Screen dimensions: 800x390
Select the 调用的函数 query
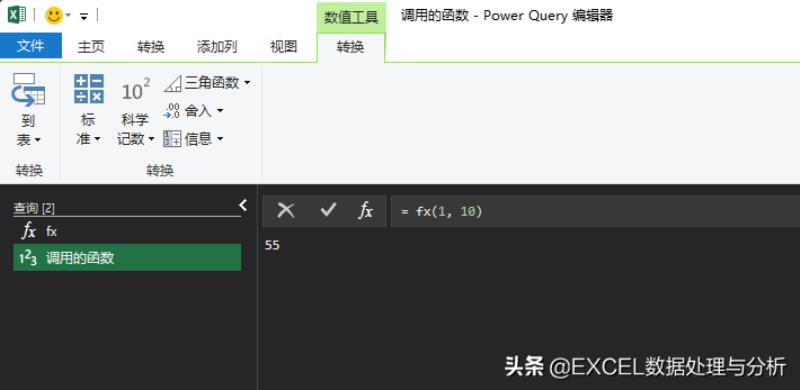127,258
